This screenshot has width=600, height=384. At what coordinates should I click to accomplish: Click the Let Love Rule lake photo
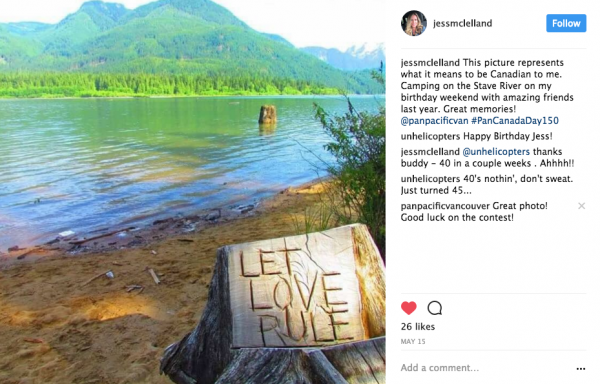coord(192,192)
